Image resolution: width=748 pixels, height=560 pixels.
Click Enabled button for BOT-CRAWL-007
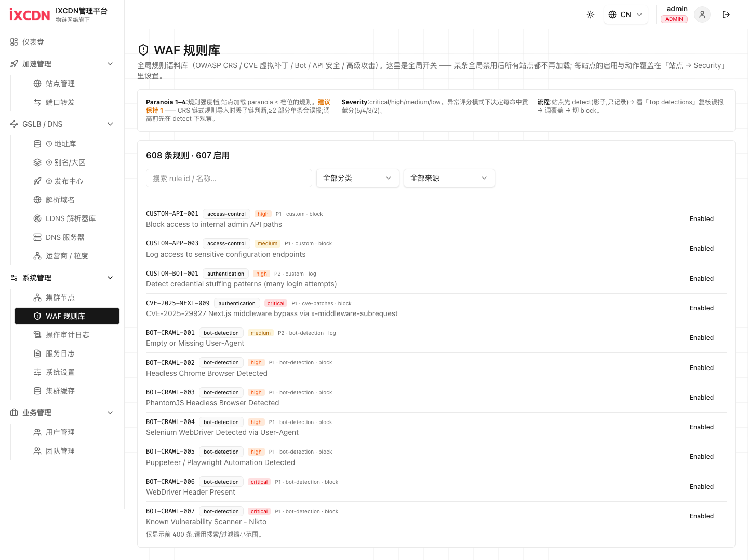702,516
